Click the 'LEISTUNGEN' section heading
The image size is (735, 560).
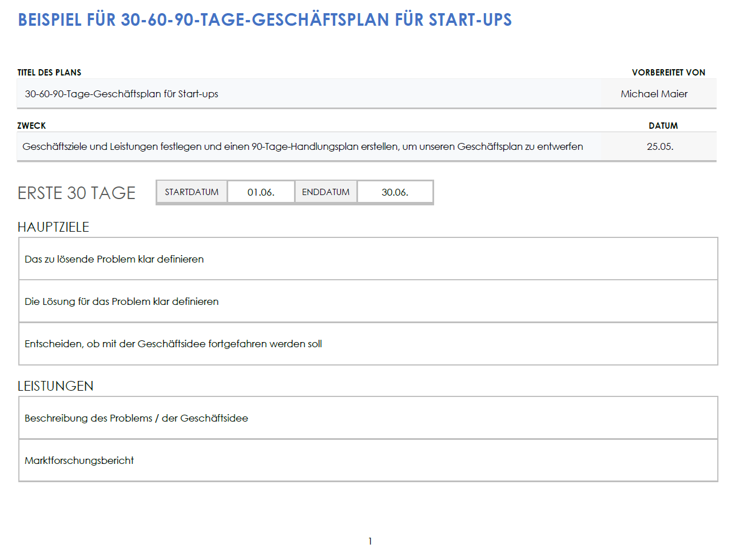click(x=55, y=386)
